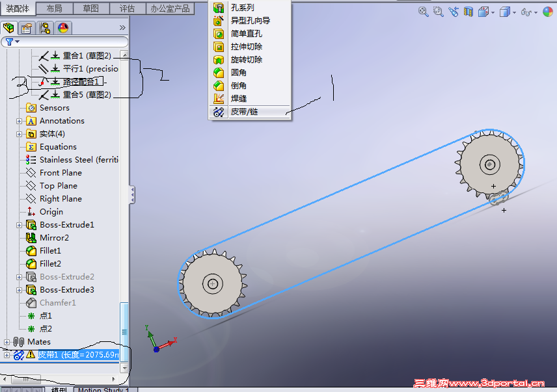Choose 焊缝 from the menu
557x392 pixels.
click(x=250, y=99)
